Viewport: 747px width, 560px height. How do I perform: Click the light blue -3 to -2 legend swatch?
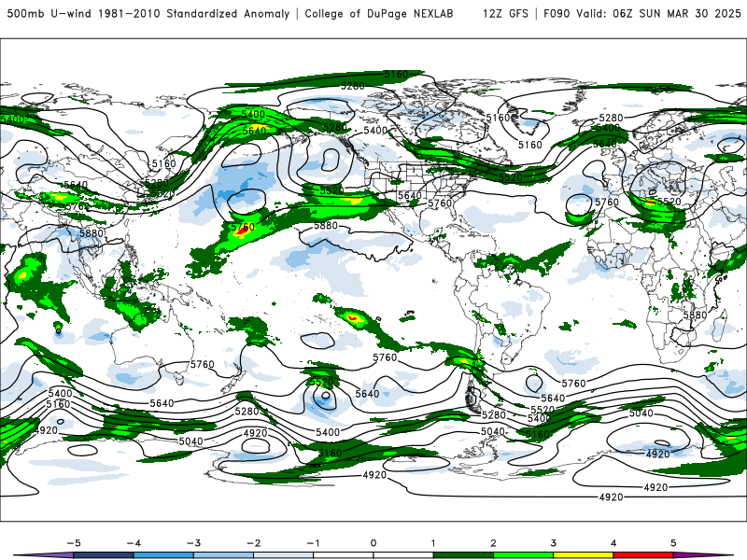(223, 555)
